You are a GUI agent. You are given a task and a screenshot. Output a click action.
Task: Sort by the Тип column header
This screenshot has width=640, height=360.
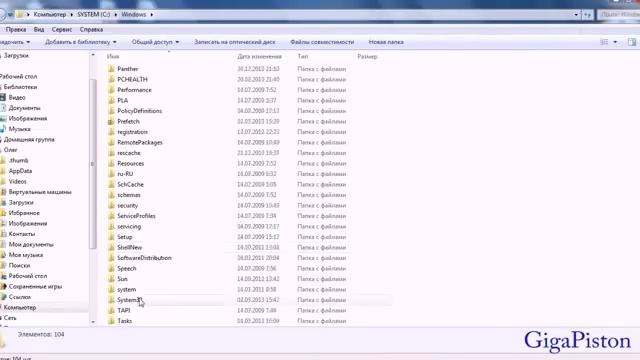[x=303, y=56]
